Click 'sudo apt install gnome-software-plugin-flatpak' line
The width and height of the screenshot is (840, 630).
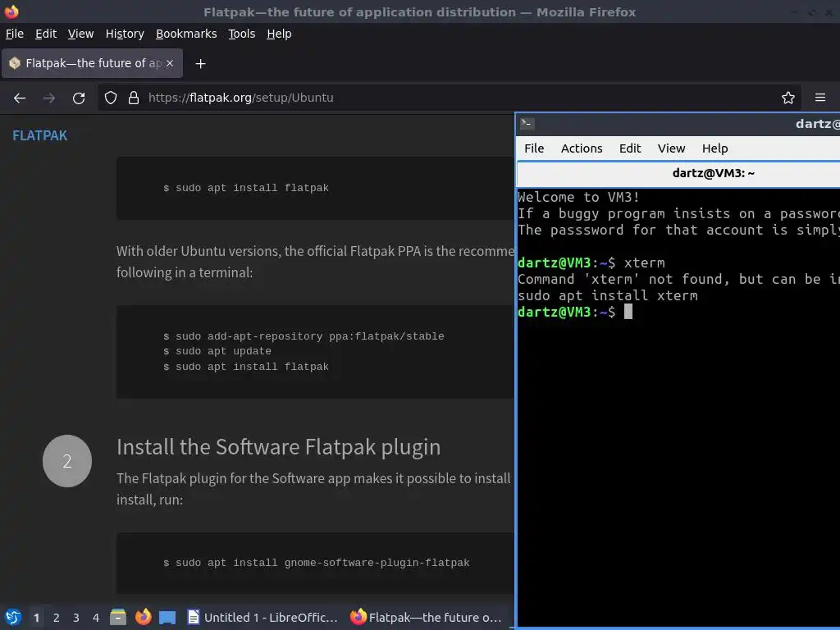click(316, 563)
